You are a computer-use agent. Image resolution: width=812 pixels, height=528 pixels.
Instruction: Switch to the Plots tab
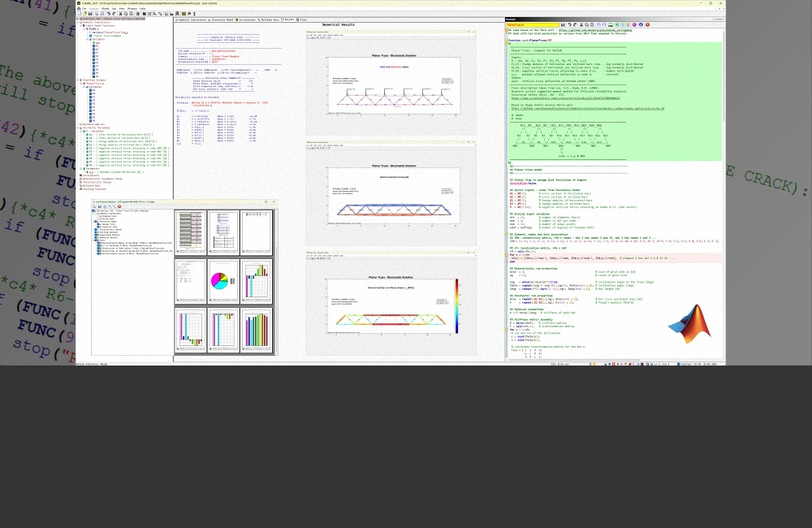coord(302,19)
